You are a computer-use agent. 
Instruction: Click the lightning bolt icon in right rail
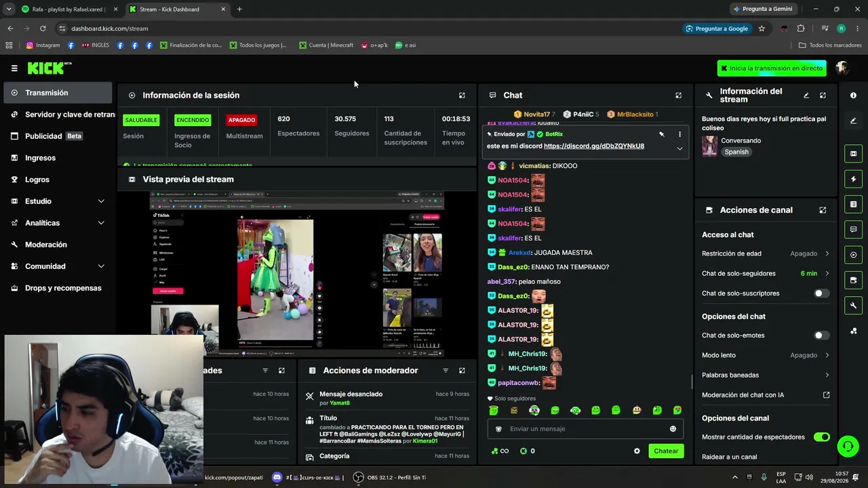point(853,179)
